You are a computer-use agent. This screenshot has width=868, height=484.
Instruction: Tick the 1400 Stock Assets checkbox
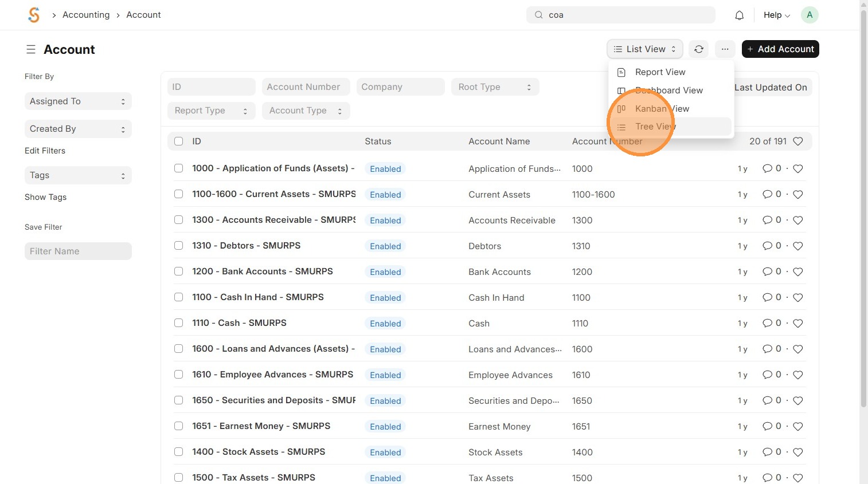coord(179,452)
